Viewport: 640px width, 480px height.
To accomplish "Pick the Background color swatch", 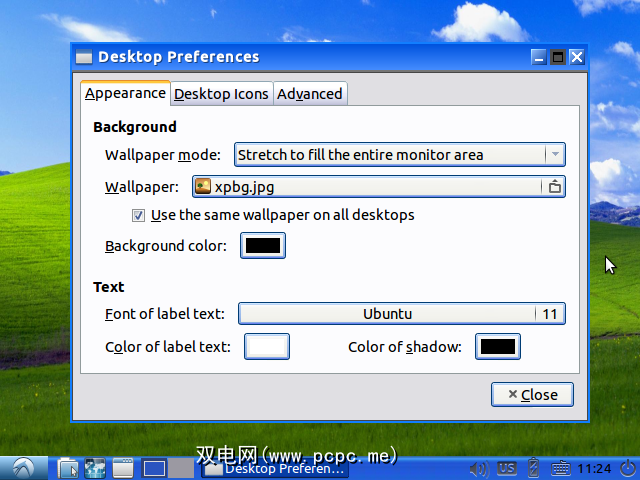I will click(x=263, y=246).
